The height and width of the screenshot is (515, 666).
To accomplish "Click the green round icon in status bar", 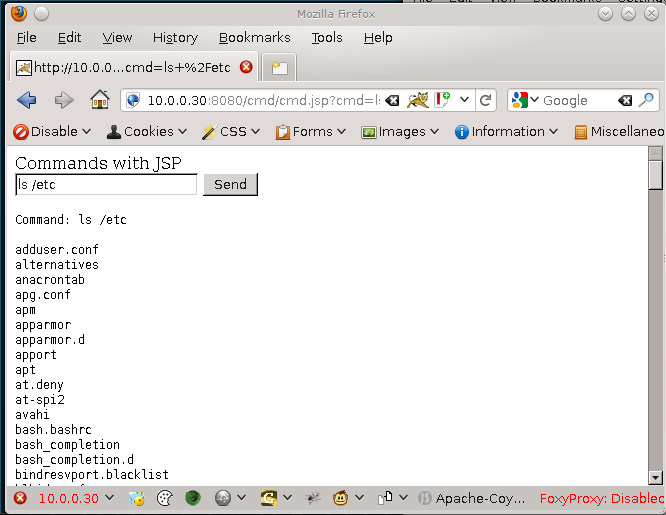I will click(193, 498).
